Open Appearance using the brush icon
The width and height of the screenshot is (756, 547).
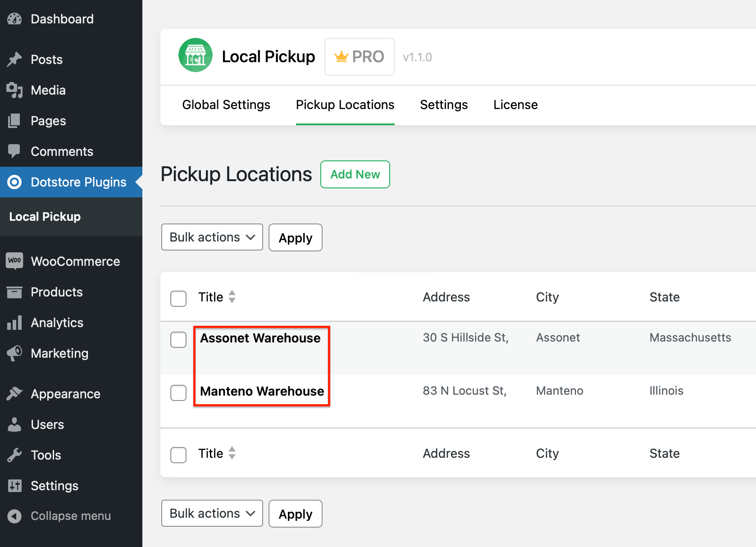(15, 393)
